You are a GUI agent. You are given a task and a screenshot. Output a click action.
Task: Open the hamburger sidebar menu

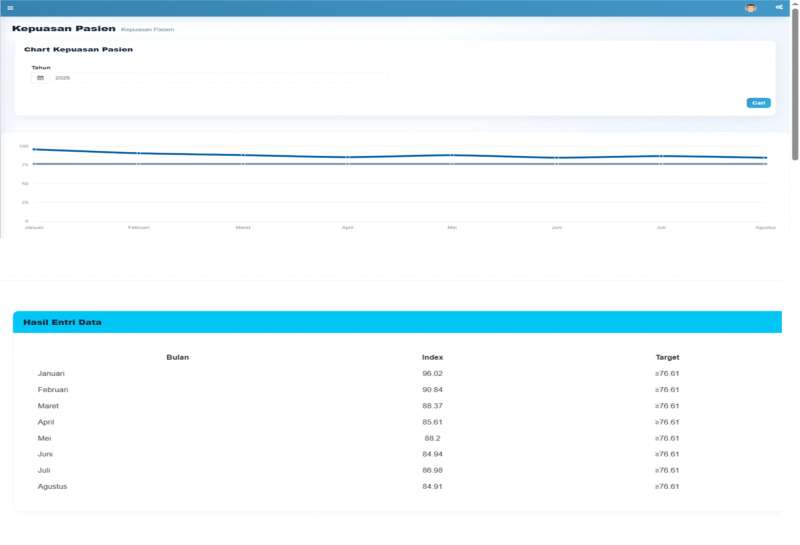(10, 8)
